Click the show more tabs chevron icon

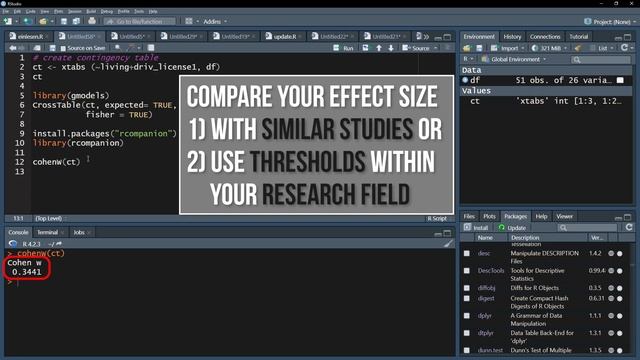point(427,37)
